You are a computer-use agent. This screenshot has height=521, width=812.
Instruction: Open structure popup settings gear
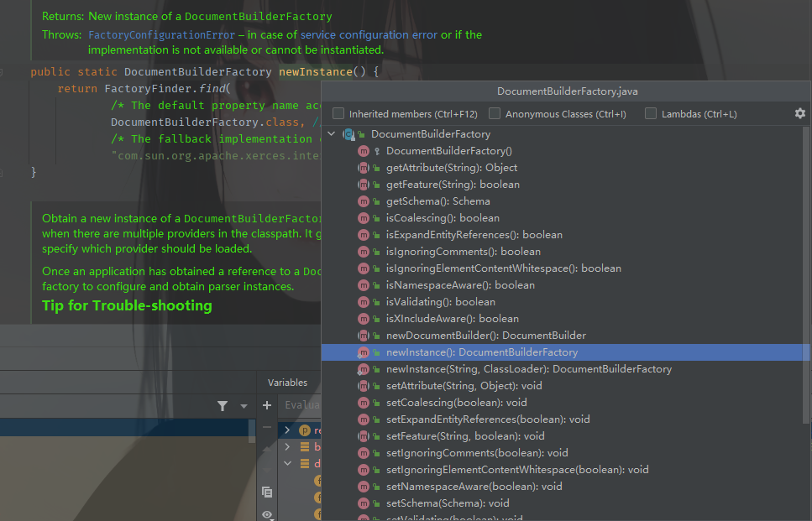point(800,113)
